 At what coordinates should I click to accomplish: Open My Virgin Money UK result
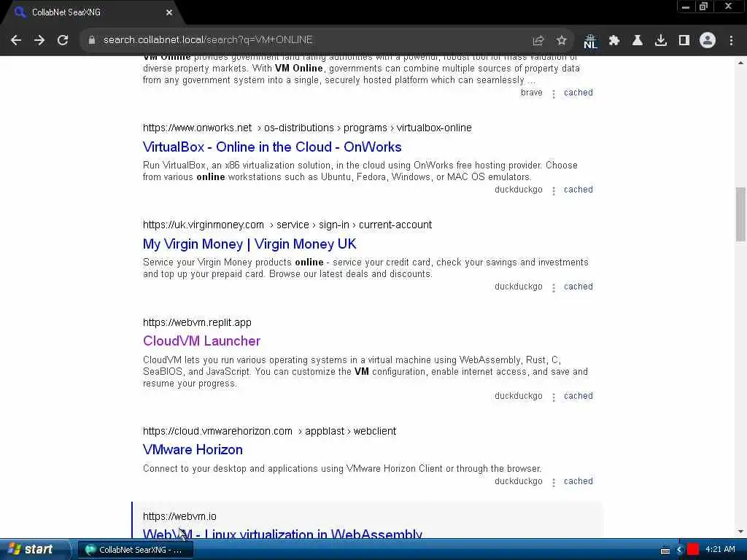249,244
